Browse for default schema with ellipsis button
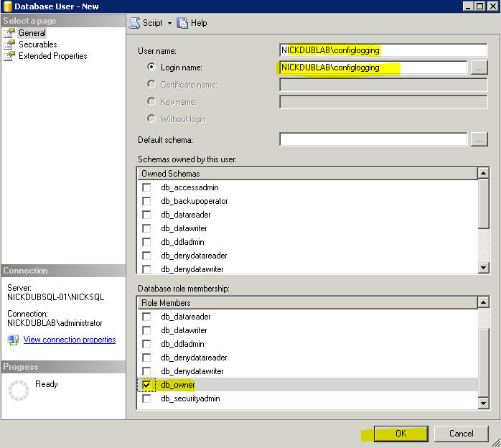The height and width of the screenshot is (448, 501). tap(479, 139)
